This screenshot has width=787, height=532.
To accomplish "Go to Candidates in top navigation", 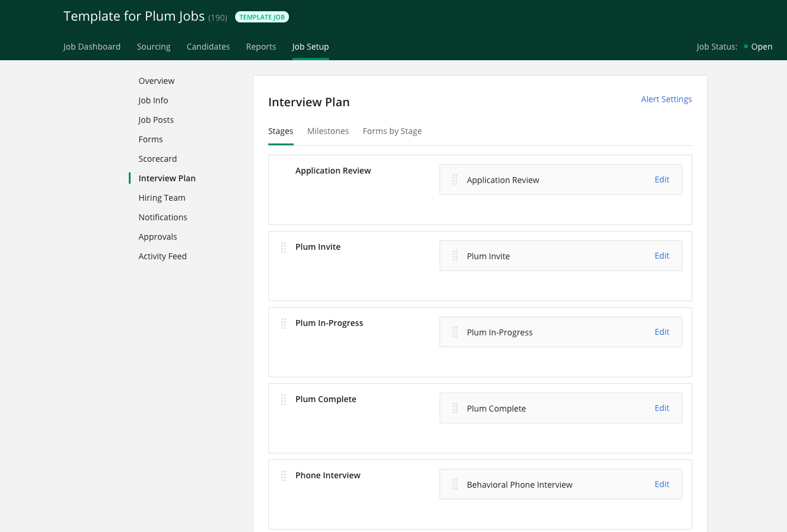I will 208,47.
